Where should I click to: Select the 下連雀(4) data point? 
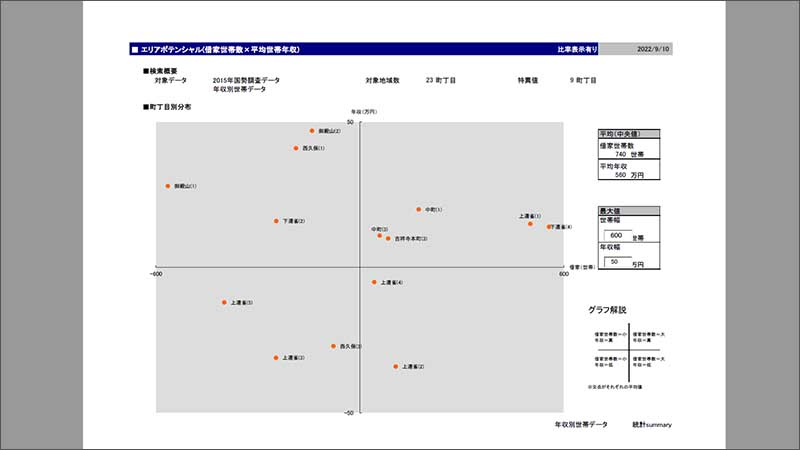click(x=548, y=227)
